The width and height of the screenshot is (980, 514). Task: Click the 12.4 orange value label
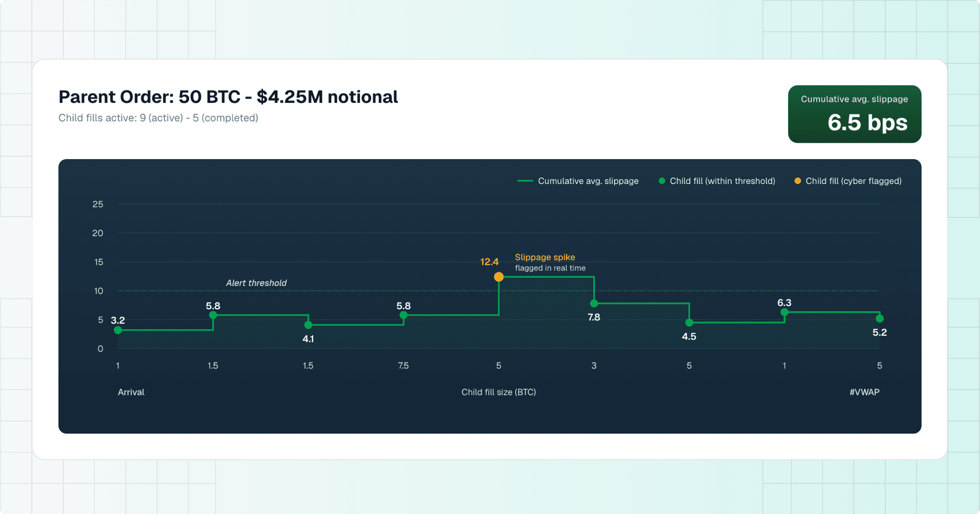click(489, 262)
